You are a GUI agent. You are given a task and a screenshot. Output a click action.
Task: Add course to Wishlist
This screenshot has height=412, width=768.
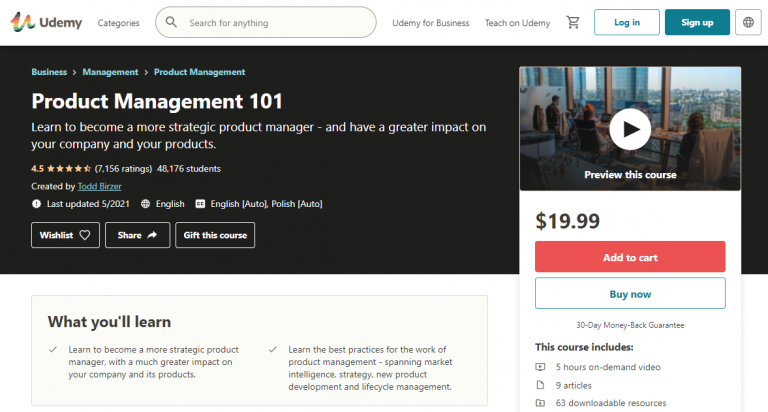65,235
